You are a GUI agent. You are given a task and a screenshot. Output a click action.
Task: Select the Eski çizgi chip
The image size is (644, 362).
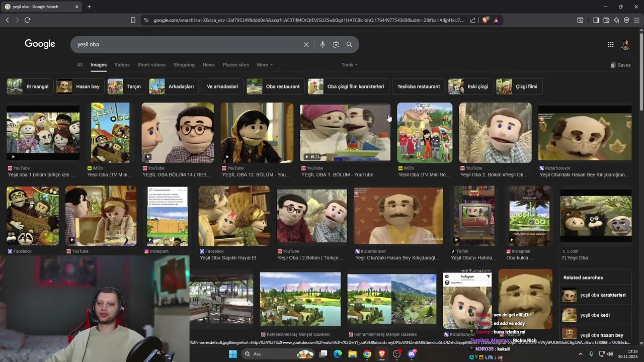coord(470,86)
